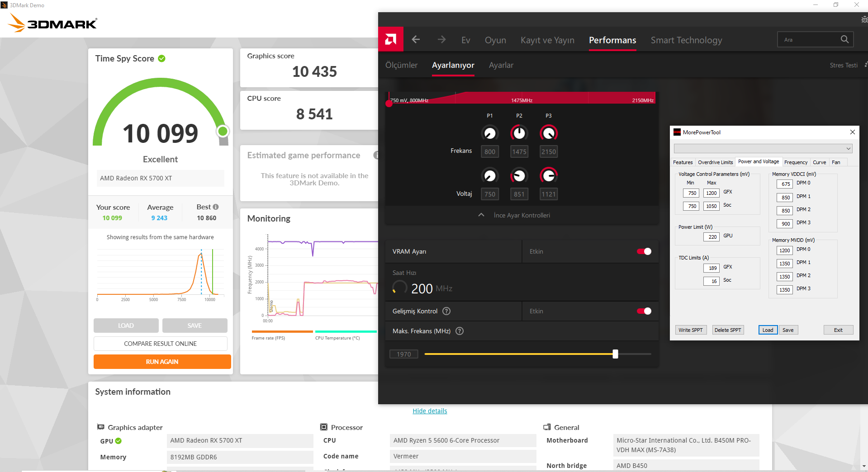
Task: Close the MorePowerTool window
Action: pos(853,132)
